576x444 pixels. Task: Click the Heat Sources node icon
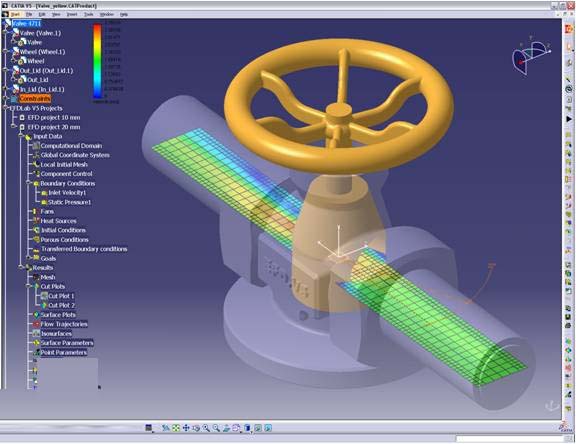[36, 221]
